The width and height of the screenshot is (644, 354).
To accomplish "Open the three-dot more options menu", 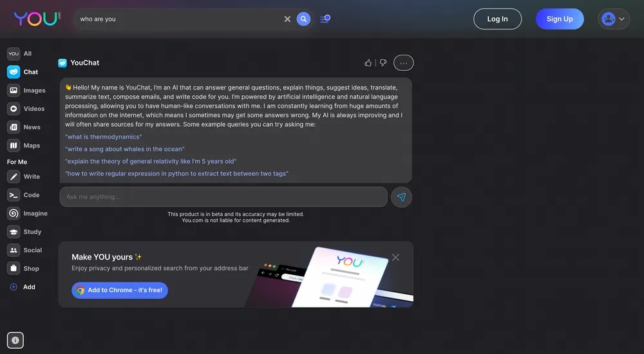I will [x=403, y=63].
